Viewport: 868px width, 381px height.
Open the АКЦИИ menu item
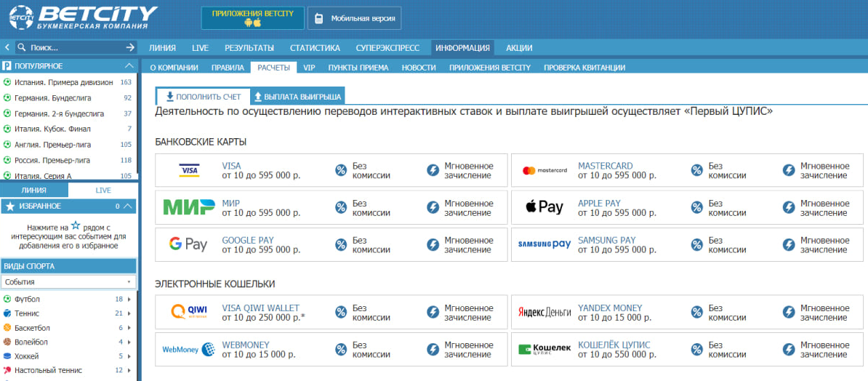tap(519, 48)
